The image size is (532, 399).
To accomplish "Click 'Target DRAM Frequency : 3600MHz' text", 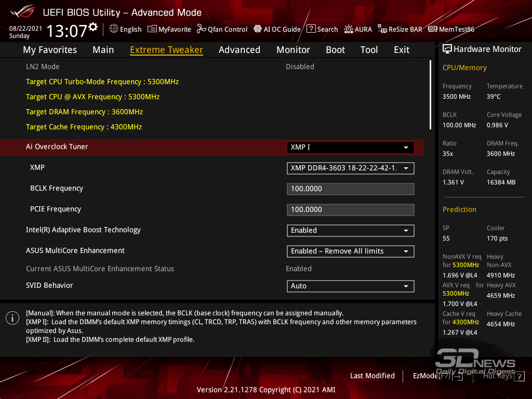I will pyautogui.click(x=85, y=112).
